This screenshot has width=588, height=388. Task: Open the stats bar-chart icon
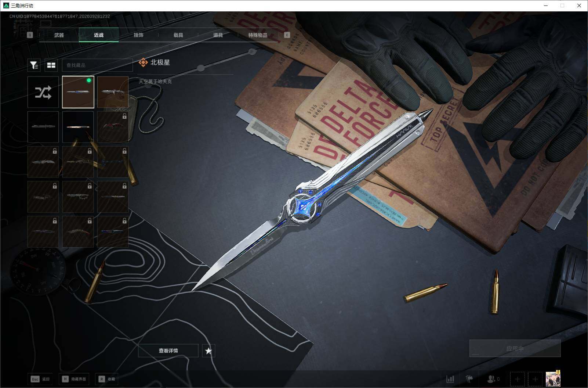450,379
